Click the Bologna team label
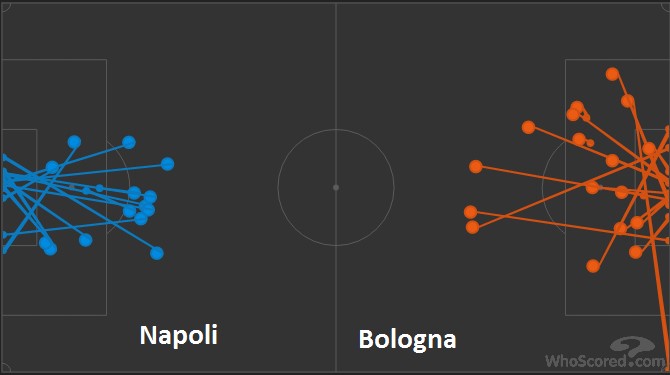Screen dimensions: 670x375 [x=407, y=340]
